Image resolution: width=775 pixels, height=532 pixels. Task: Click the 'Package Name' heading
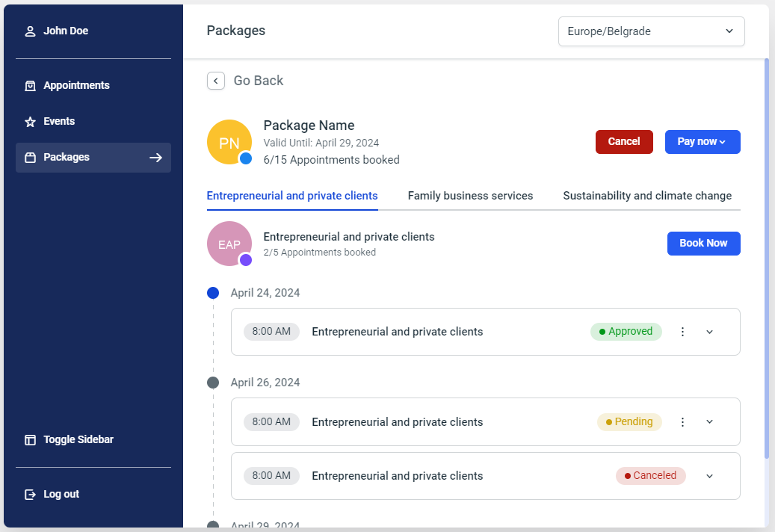pyautogui.click(x=309, y=126)
